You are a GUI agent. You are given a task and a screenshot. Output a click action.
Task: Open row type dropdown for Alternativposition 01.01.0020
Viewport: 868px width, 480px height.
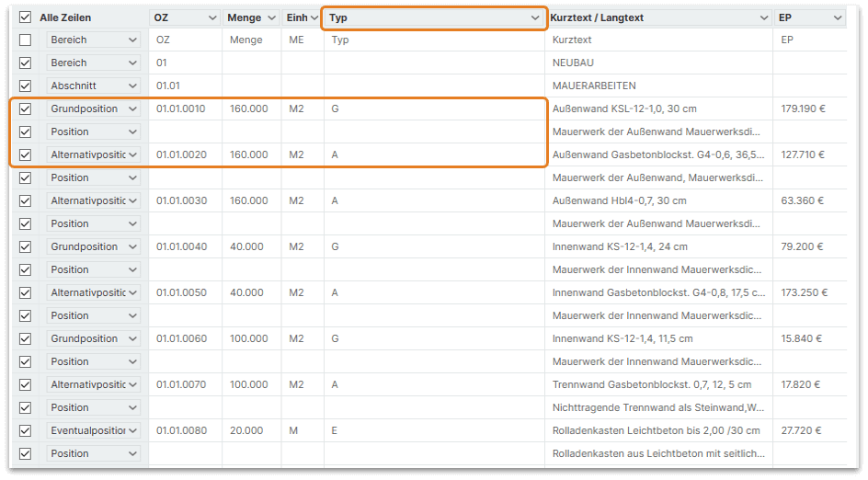(x=132, y=155)
